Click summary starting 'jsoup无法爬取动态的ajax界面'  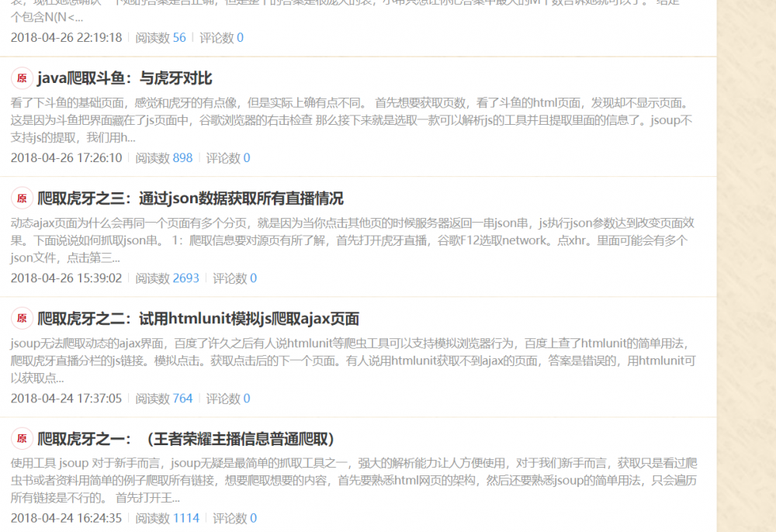click(353, 361)
